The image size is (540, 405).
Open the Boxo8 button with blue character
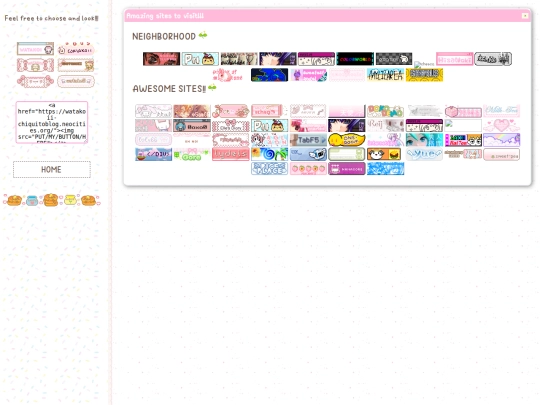tap(192, 126)
